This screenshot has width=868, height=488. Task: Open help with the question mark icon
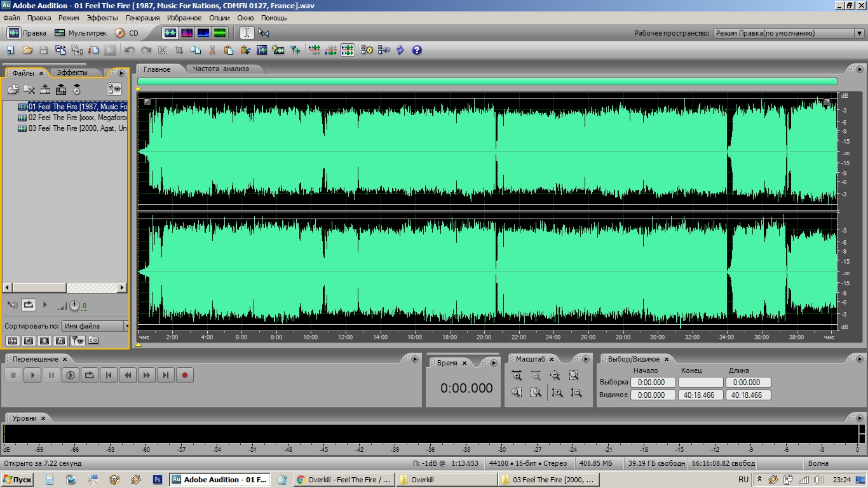tap(417, 50)
